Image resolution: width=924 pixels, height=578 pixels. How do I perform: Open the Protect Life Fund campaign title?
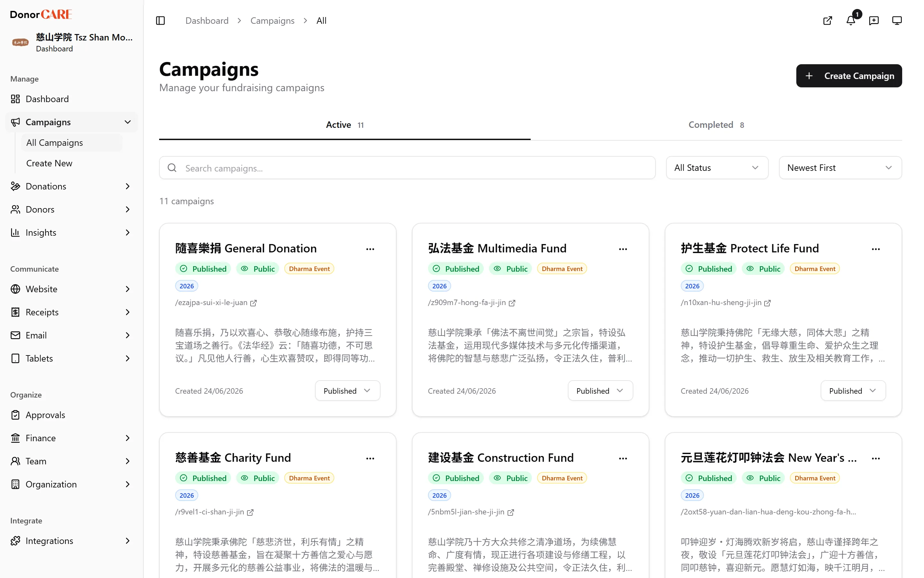749,248
